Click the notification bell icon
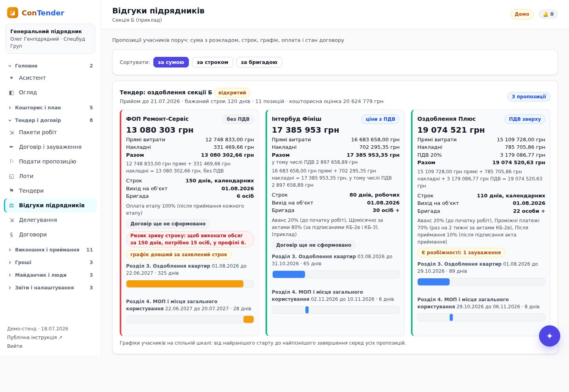Image resolution: width=569 pixels, height=392 pixels. [x=545, y=14]
